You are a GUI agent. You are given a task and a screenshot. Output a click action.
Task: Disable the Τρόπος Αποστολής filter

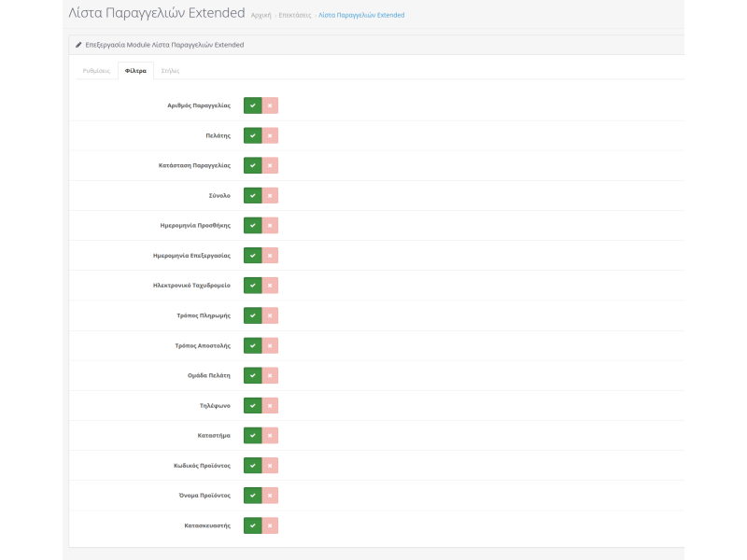coord(269,345)
